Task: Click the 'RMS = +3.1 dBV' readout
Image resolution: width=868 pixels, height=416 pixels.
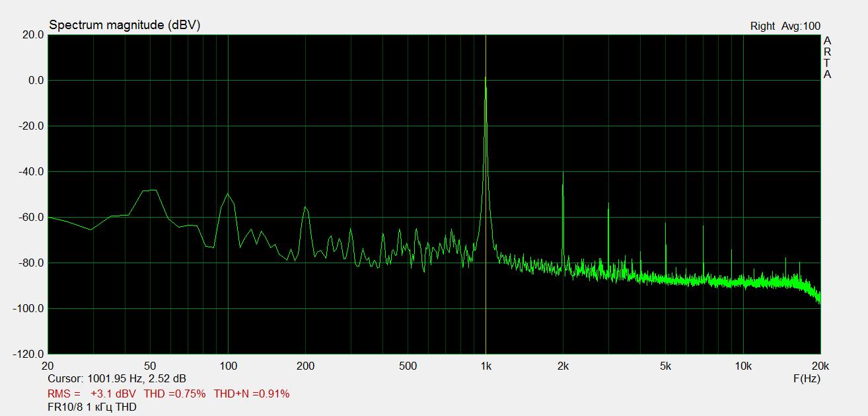Action: pyautogui.click(x=92, y=394)
